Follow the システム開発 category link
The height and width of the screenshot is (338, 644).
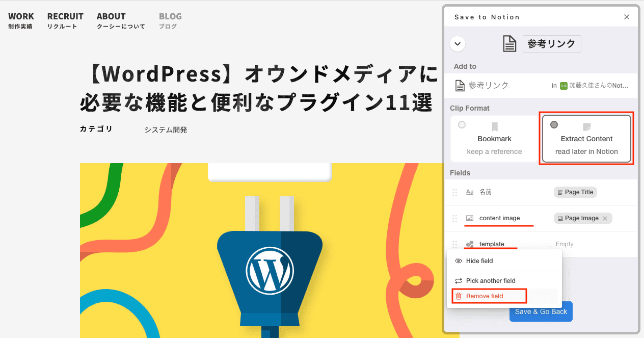pyautogui.click(x=166, y=130)
